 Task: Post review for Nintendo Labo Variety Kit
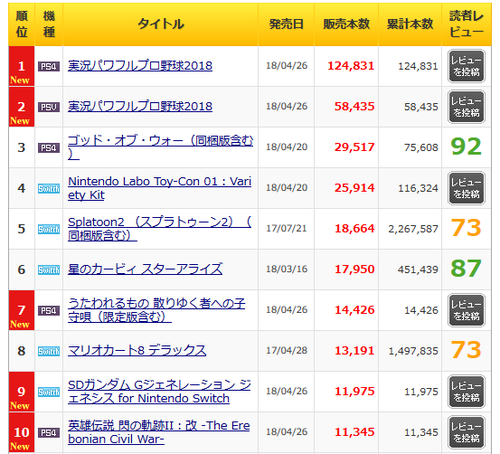(466, 188)
